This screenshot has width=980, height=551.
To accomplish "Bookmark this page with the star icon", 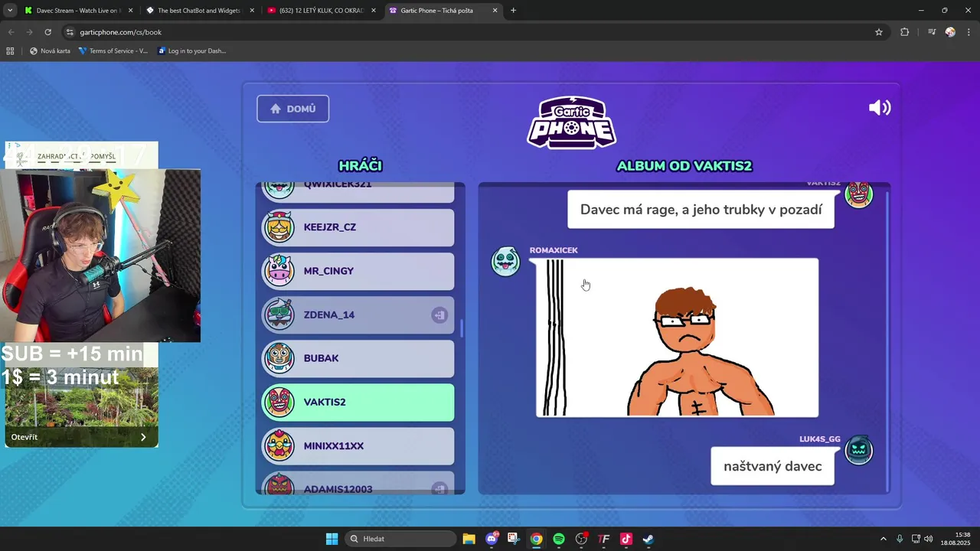I will [879, 32].
